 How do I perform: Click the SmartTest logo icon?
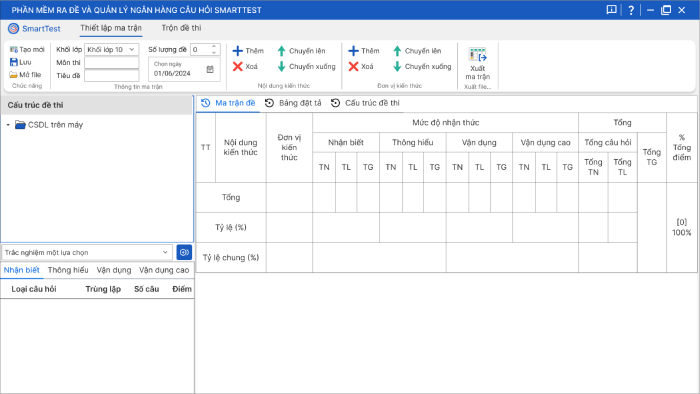point(14,29)
